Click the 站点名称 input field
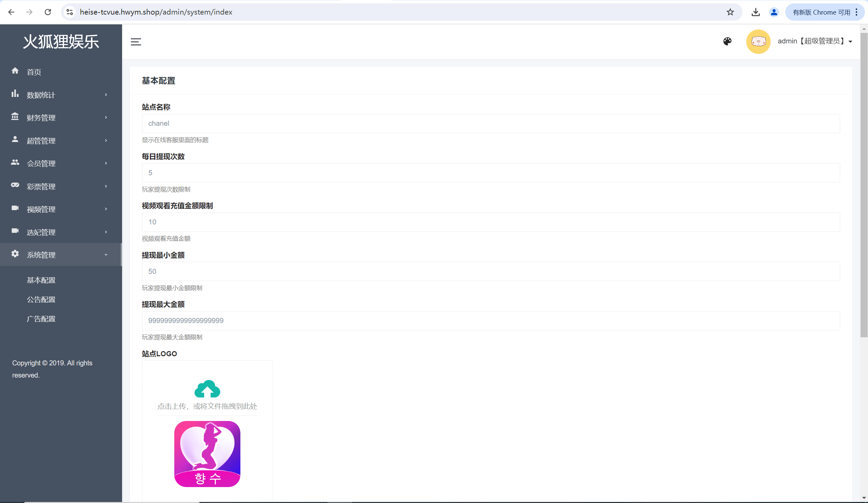This screenshot has width=868, height=503. [491, 123]
